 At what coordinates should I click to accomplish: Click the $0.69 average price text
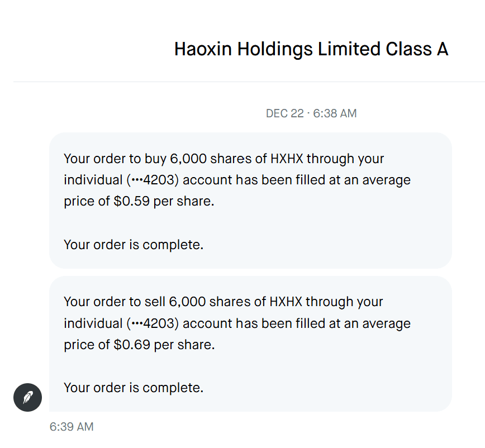pyautogui.click(x=132, y=345)
